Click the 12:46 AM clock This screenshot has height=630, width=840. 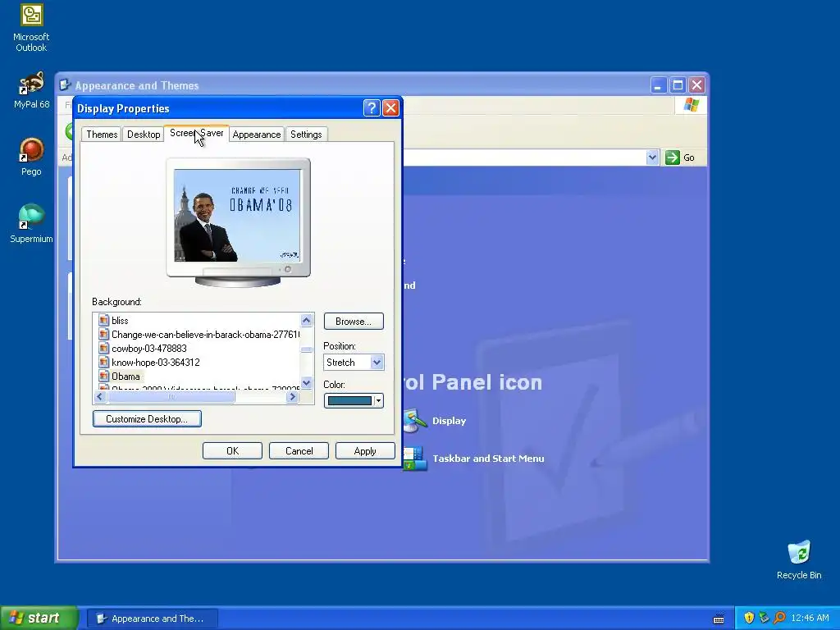coord(810,618)
